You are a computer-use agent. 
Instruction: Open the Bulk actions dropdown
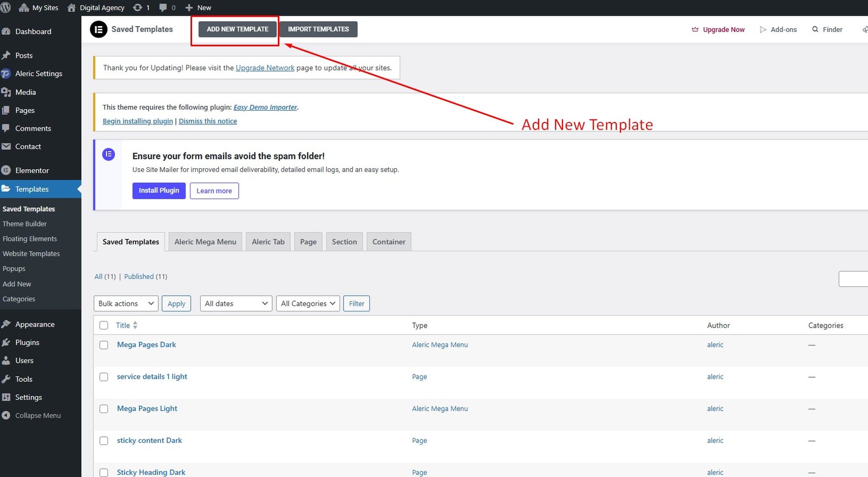[x=126, y=303]
